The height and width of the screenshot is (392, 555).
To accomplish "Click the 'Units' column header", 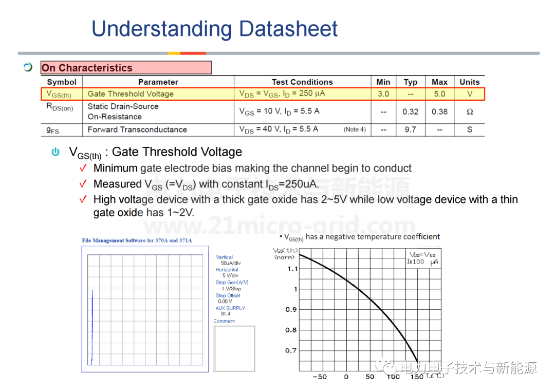I will 470,82.
